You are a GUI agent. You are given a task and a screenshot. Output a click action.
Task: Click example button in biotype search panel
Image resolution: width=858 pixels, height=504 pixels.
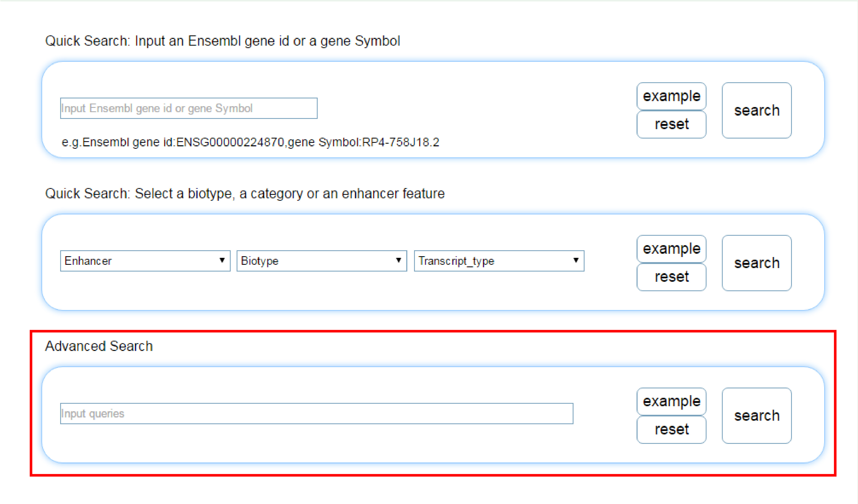coord(671,249)
